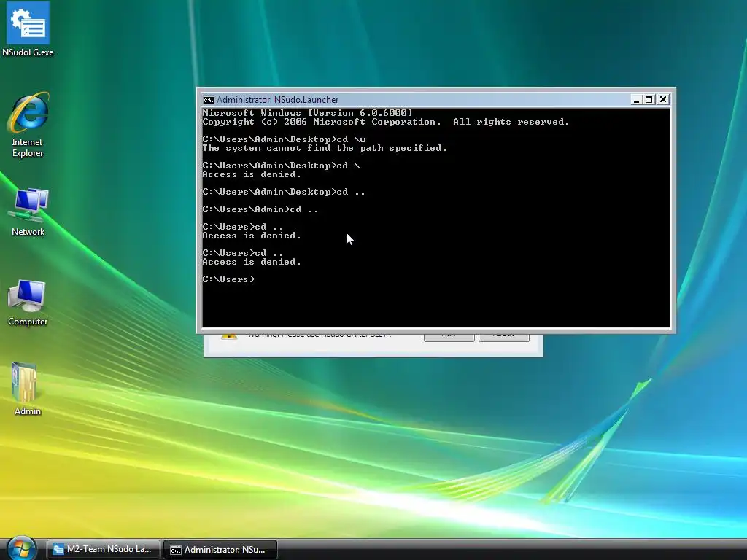The width and height of the screenshot is (747, 560).
Task: Click the "C:\Users>" final prompt line
Action: (x=228, y=279)
